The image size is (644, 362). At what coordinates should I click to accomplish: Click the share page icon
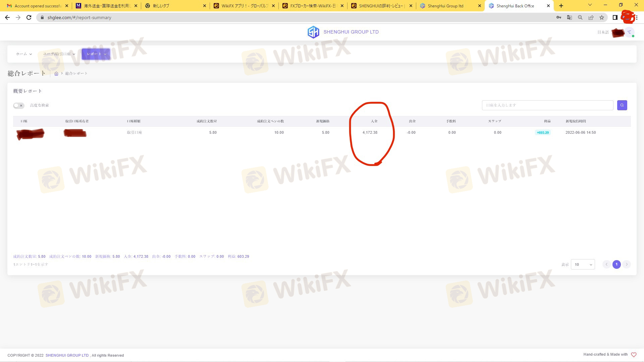591,17
